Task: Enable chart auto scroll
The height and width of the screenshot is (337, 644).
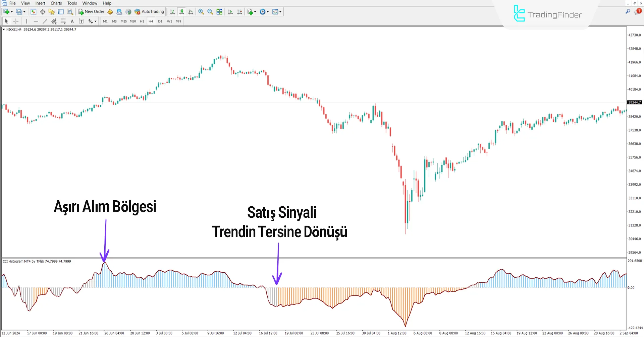Action: [x=230, y=12]
